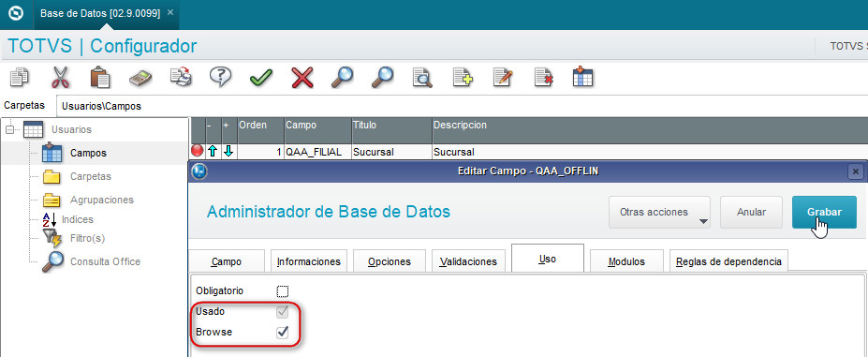Open the Calculator toolbar icon

(140, 78)
